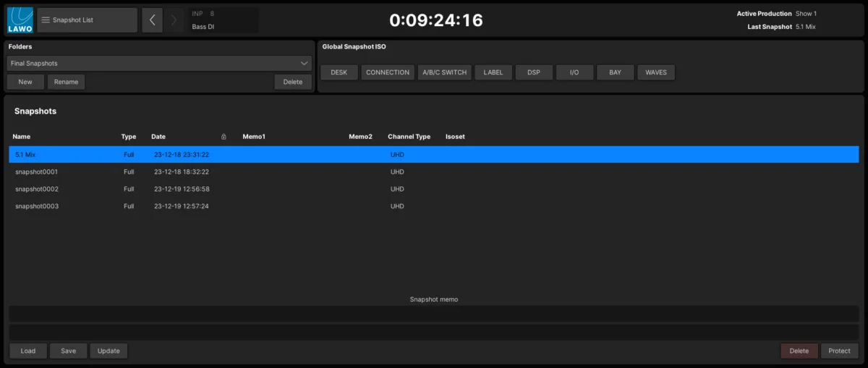Sort snapshots by Name column
This screenshot has width=868, height=368.
pos(22,137)
